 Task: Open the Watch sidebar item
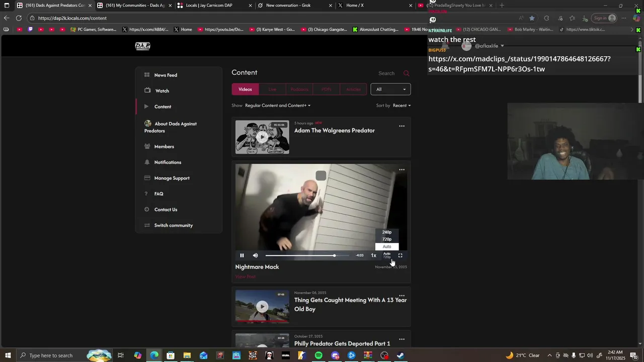click(162, 90)
